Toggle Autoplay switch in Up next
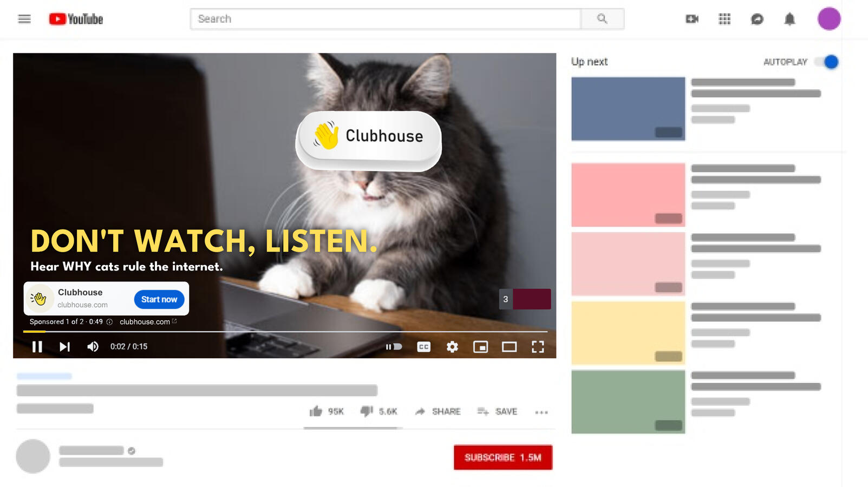Image resolution: width=868 pixels, height=487 pixels. point(828,62)
